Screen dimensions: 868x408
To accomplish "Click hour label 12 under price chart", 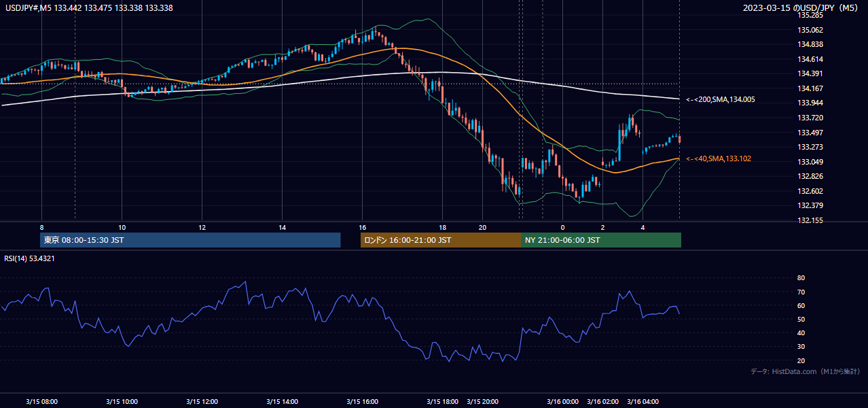I will click(202, 227).
